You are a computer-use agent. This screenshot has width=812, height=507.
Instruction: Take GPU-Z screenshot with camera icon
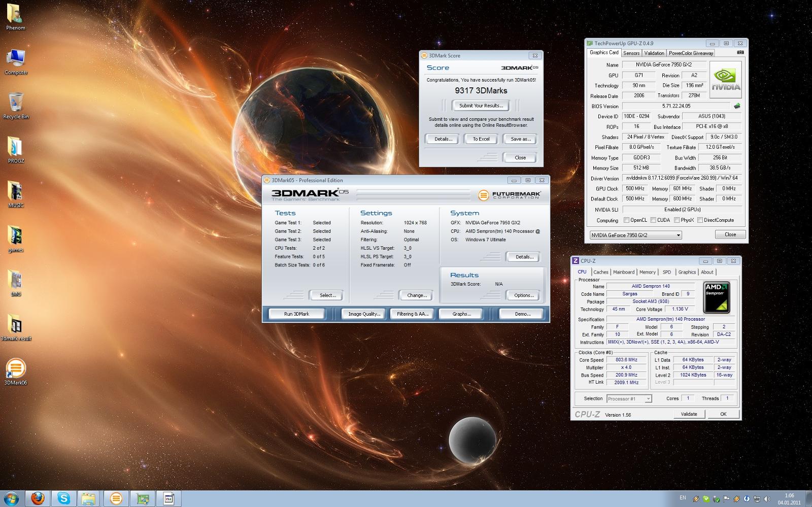click(740, 52)
